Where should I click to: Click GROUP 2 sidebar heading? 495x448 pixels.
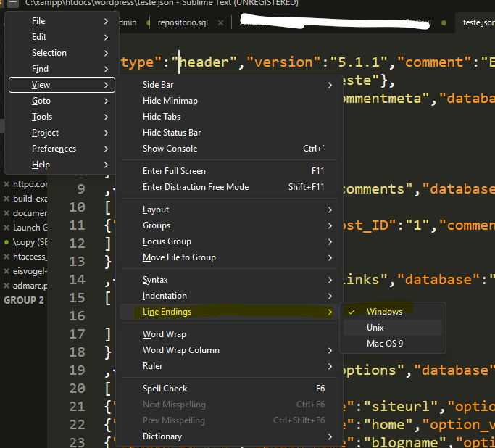(x=24, y=300)
